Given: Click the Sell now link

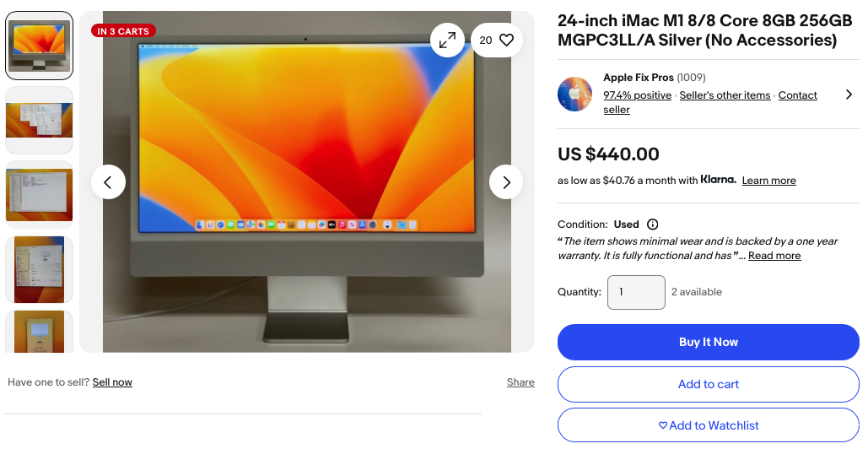Looking at the screenshot, I should [x=112, y=382].
